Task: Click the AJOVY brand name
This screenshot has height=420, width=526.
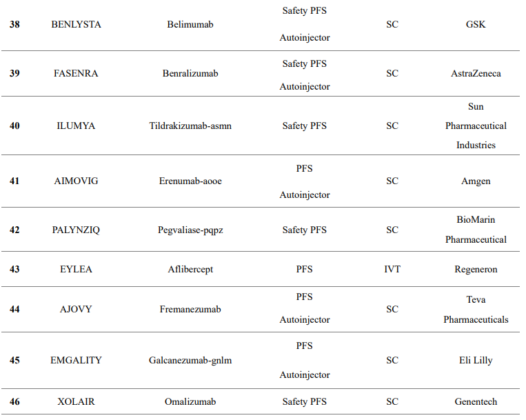Action: pos(76,309)
